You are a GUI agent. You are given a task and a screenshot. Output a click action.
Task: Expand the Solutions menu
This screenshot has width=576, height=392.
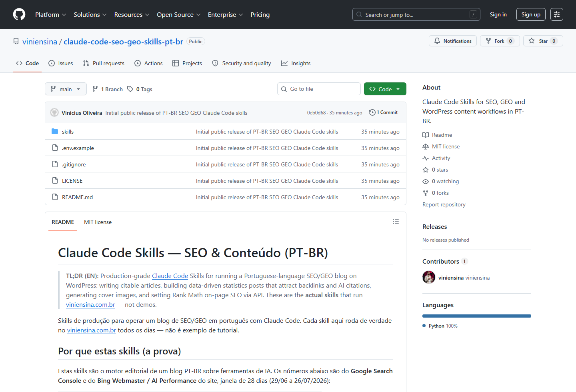(90, 14)
